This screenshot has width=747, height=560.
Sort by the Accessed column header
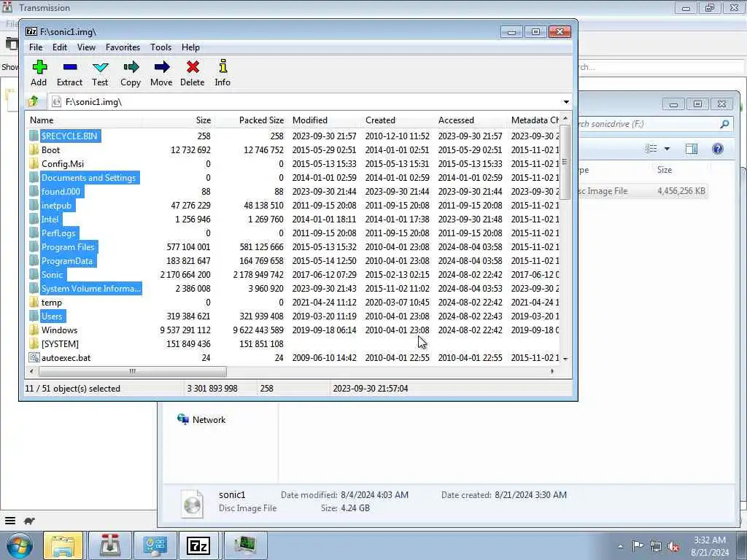[x=471, y=120]
